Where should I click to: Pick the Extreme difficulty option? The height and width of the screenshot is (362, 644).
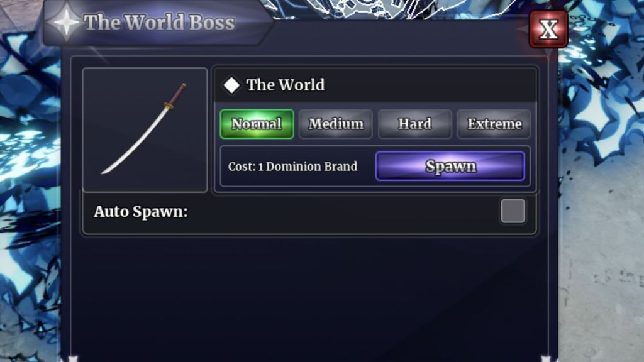point(494,124)
